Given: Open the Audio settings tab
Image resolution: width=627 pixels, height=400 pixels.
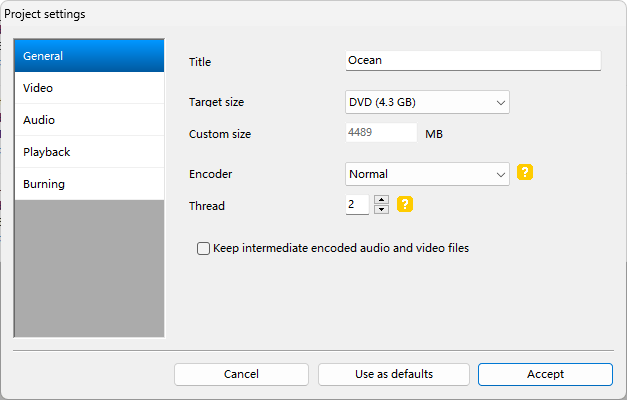Looking at the screenshot, I should coord(89,120).
